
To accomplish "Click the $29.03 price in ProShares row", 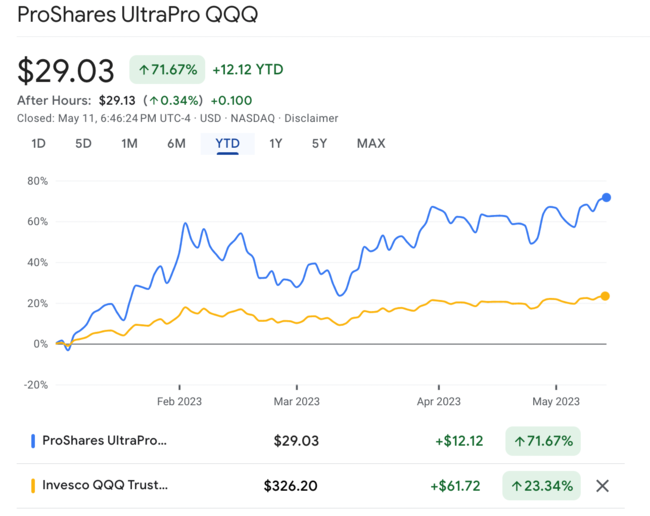I will coord(296,441).
